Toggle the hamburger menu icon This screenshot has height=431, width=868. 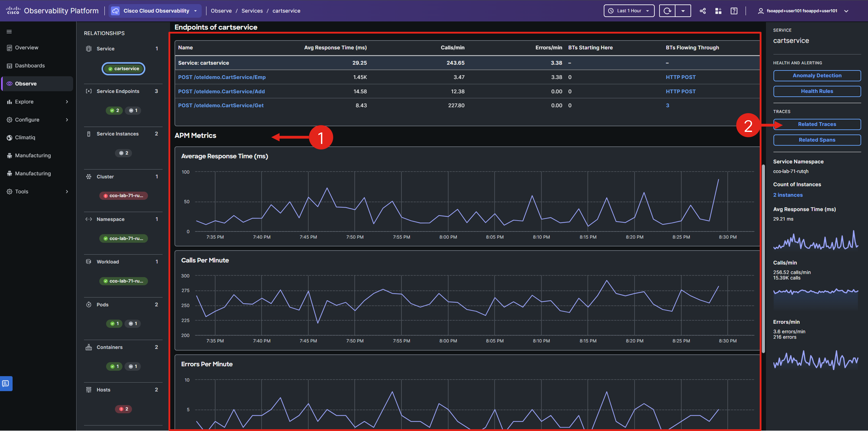pyautogui.click(x=9, y=32)
